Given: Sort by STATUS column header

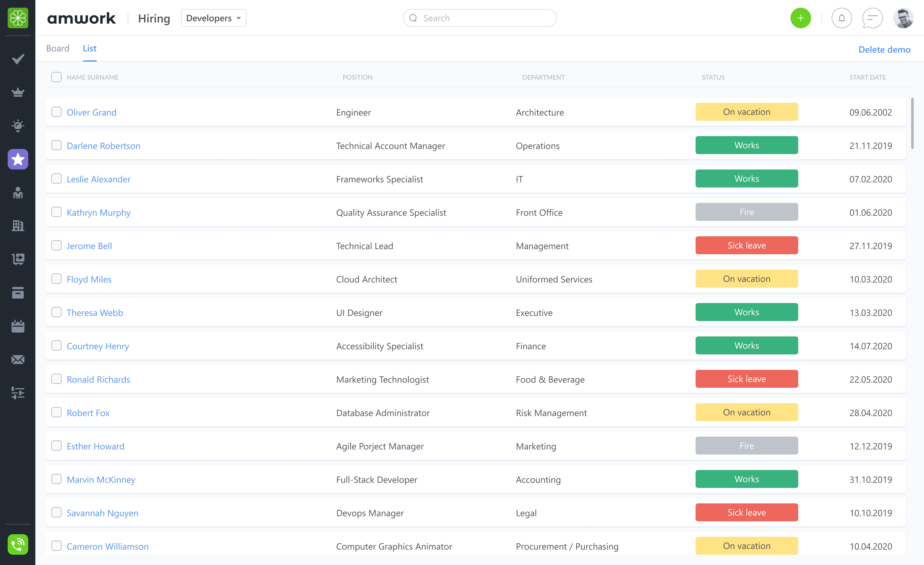Looking at the screenshot, I should pos(713,77).
